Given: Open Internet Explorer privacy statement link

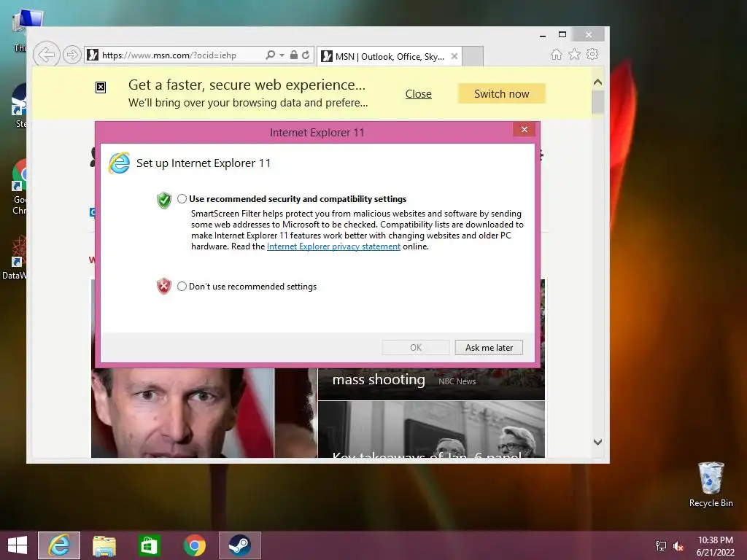Looking at the screenshot, I should [x=333, y=246].
